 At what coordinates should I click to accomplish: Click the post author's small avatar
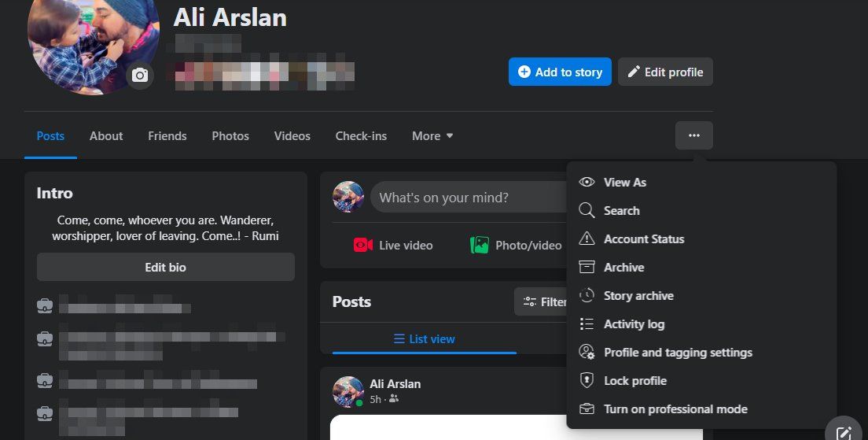[x=348, y=392]
